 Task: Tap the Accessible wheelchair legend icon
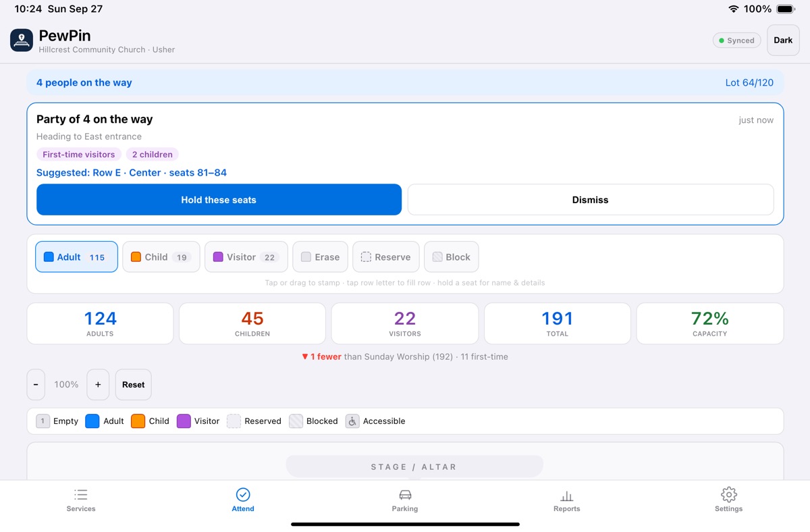352,421
